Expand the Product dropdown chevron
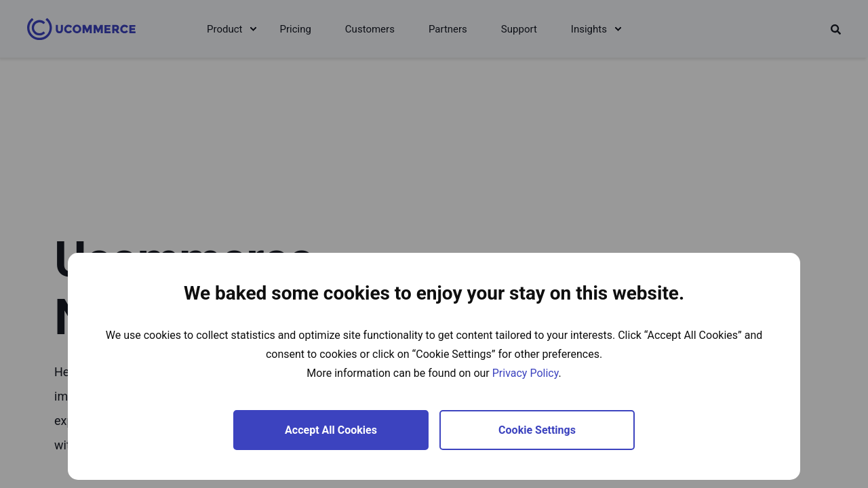868x488 pixels. (253, 29)
